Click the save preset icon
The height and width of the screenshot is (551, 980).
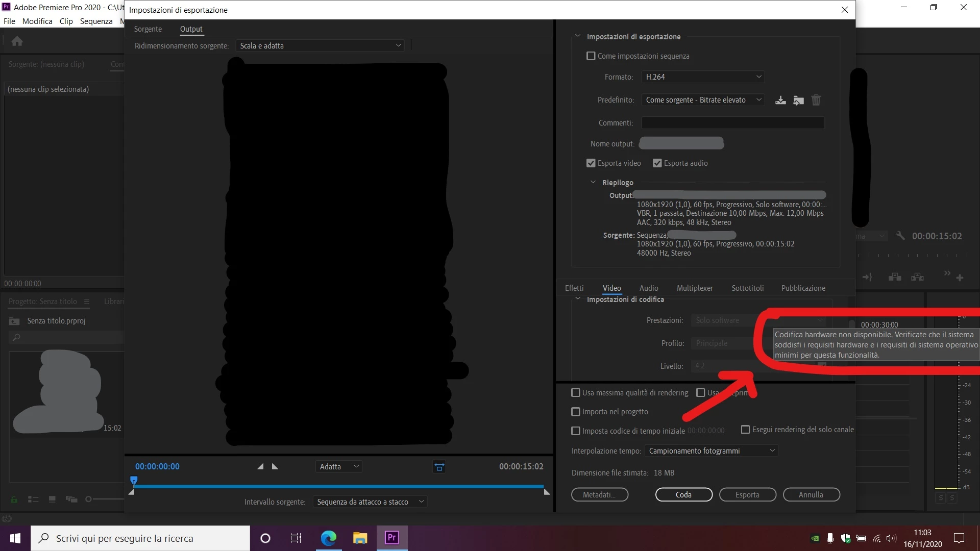point(780,100)
